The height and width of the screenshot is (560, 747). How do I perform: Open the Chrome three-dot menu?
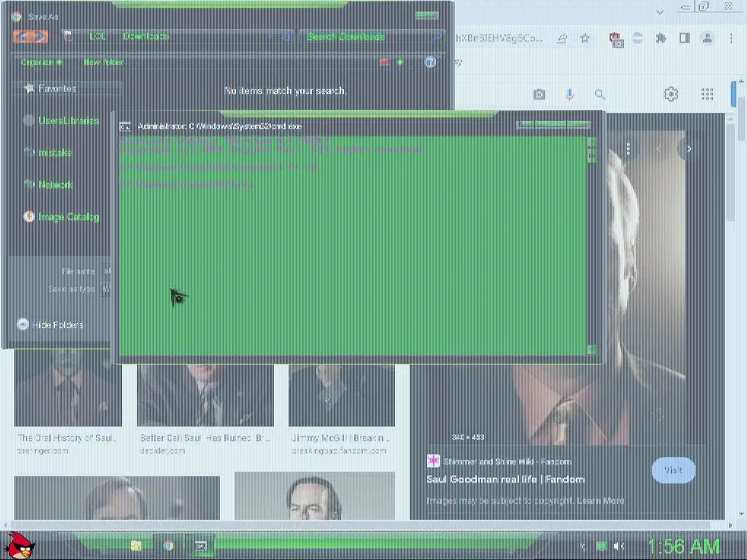coord(731,38)
